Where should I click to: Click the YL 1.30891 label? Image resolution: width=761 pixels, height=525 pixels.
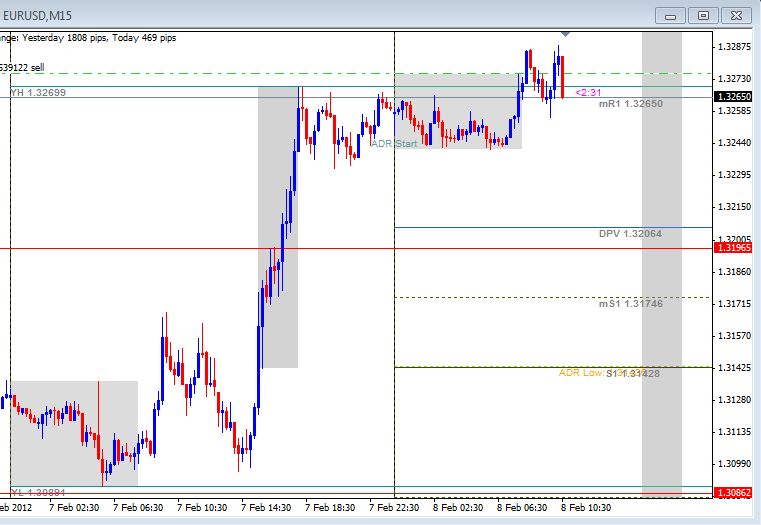pyautogui.click(x=38, y=492)
